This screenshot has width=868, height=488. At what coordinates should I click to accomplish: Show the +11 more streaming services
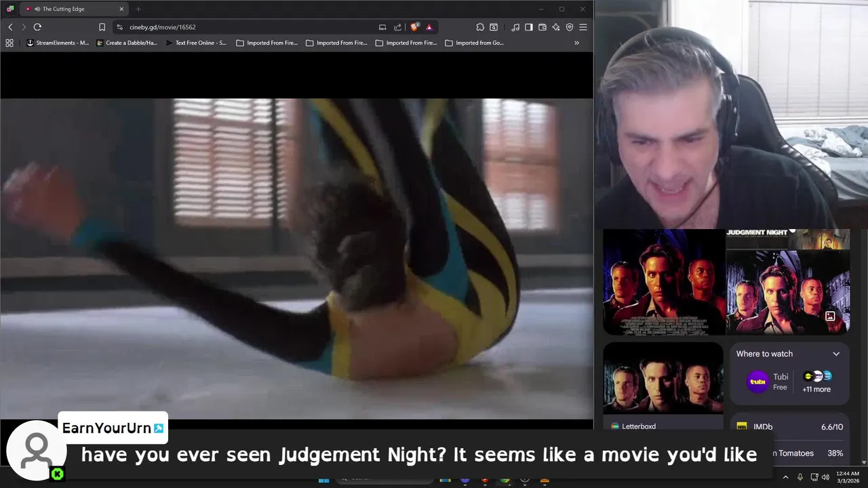click(x=816, y=382)
